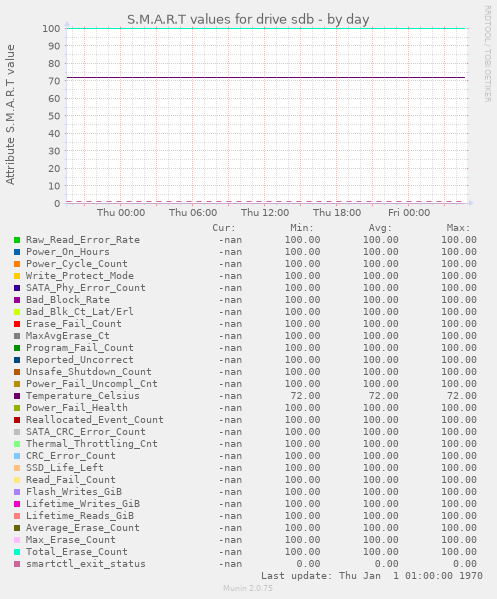
Task: Click the blue Power_On_Hours legend swatch
Action: point(17,252)
